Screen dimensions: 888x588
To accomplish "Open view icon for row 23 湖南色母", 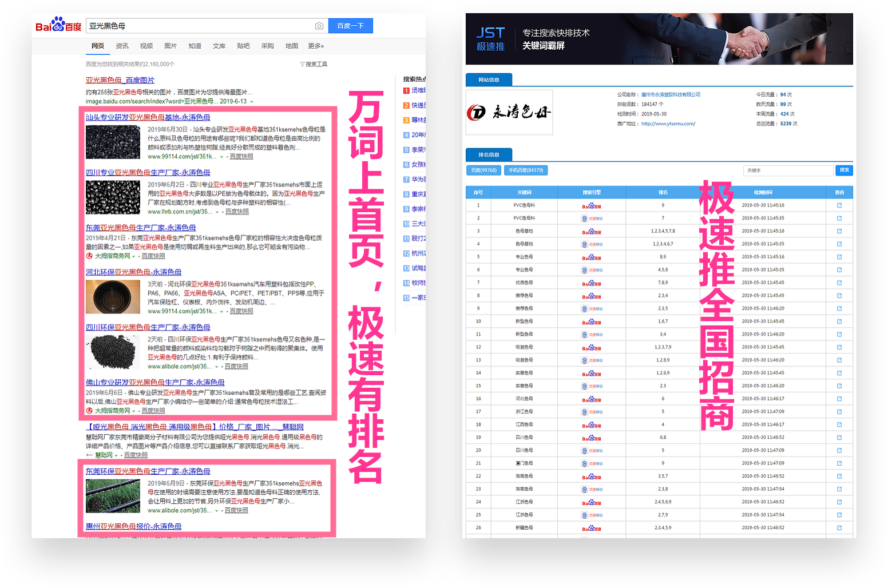I will coord(839,489).
